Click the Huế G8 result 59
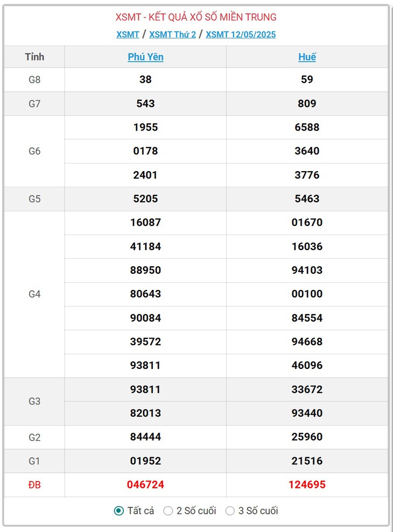Image resolution: width=393 pixels, height=532 pixels. 307,80
